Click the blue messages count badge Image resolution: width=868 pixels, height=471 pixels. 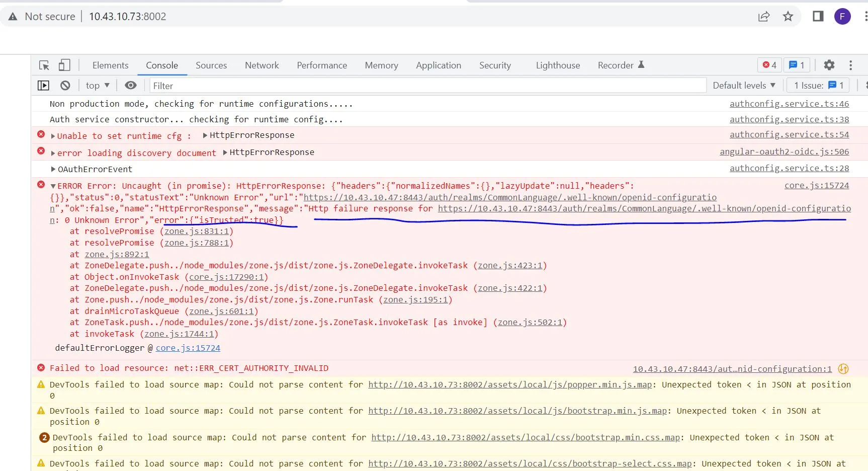point(797,65)
